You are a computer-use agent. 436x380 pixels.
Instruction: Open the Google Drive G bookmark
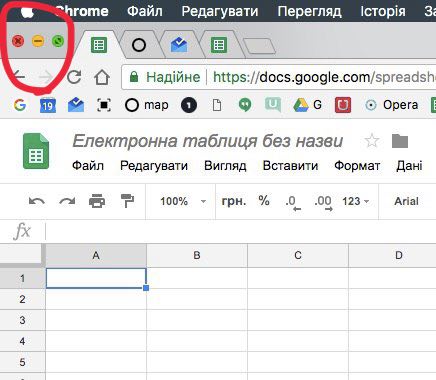(x=307, y=105)
